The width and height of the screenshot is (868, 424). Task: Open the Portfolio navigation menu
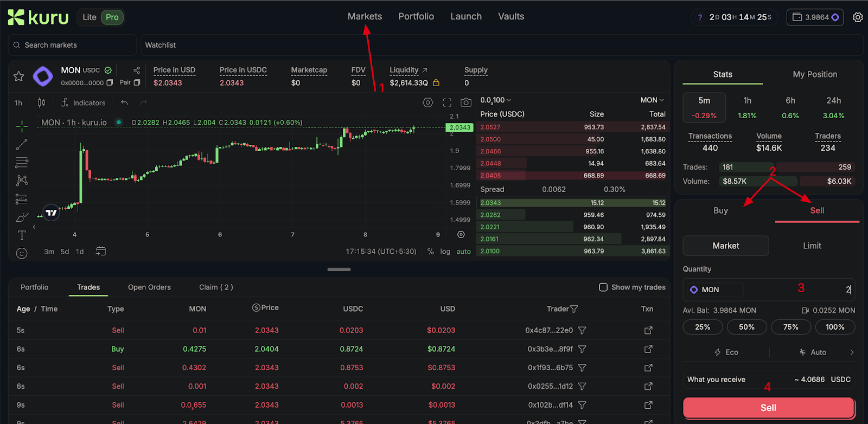tap(416, 17)
